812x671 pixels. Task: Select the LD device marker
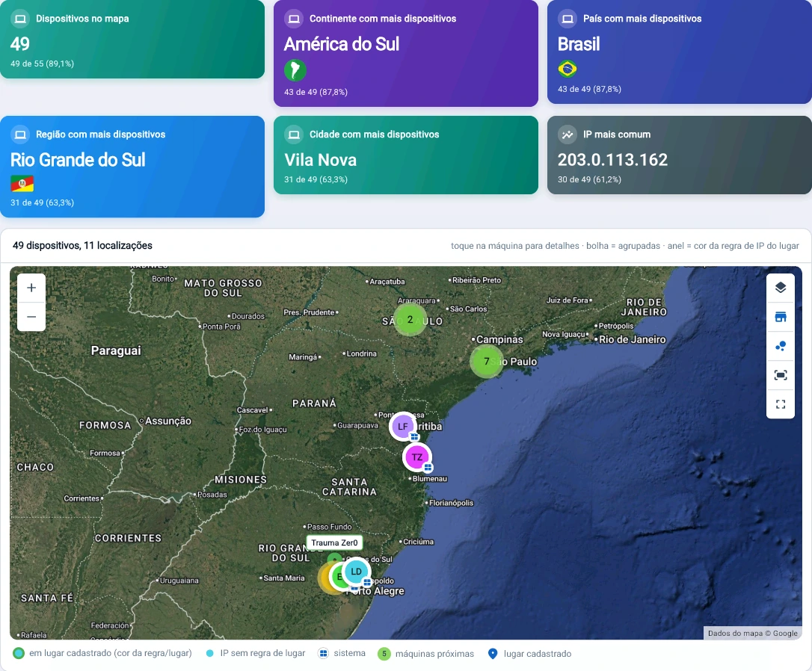pyautogui.click(x=357, y=572)
